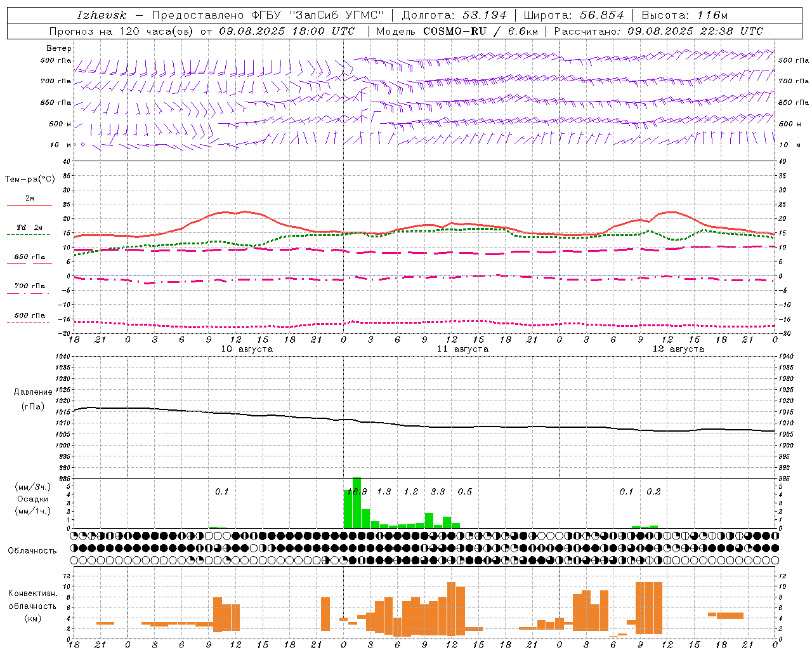Image resolution: width=812 pixels, height=650 pixels.
Task: Click the 500 м wind level label on left
Action: point(60,124)
